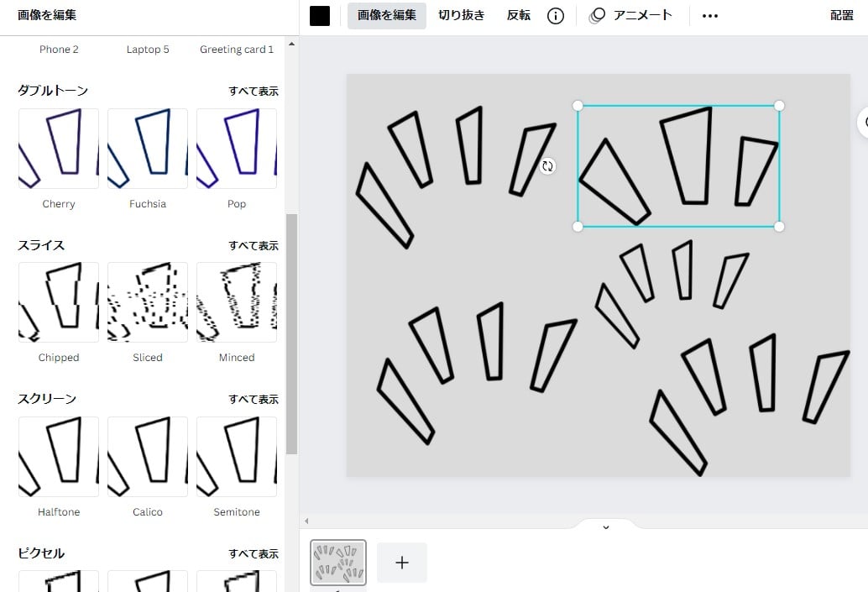Image resolution: width=868 pixels, height=592 pixels.
Task: Click the bottom-right selection resize handle
Action: click(779, 227)
